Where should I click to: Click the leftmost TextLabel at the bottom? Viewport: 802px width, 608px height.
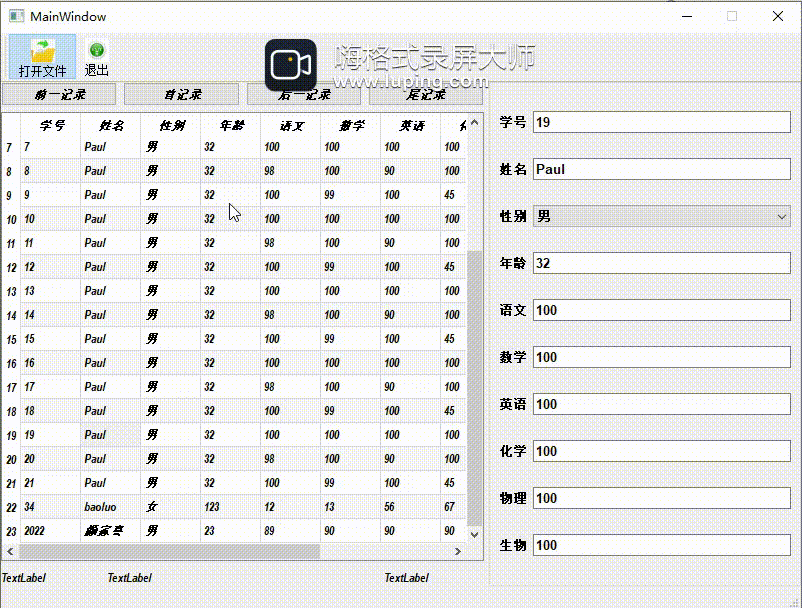pyautogui.click(x=24, y=578)
